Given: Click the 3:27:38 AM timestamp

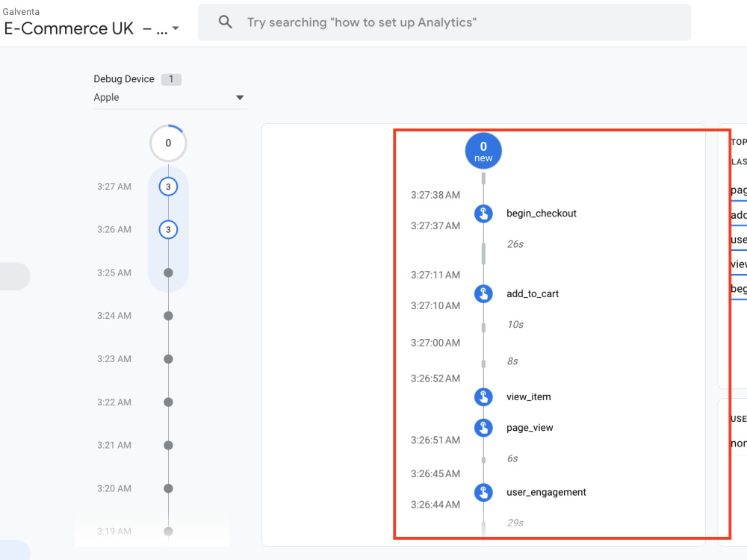Looking at the screenshot, I should [x=436, y=195].
